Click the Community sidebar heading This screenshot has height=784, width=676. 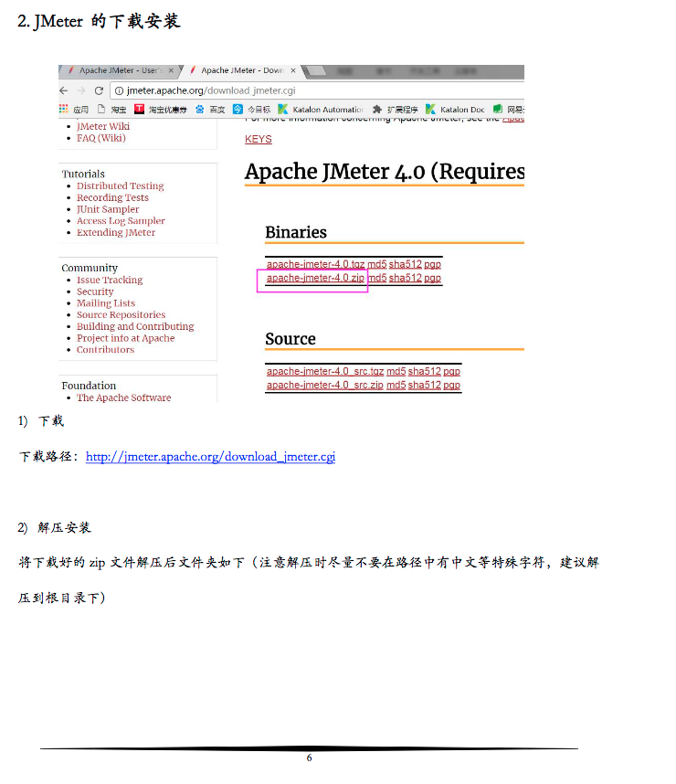[90, 268]
